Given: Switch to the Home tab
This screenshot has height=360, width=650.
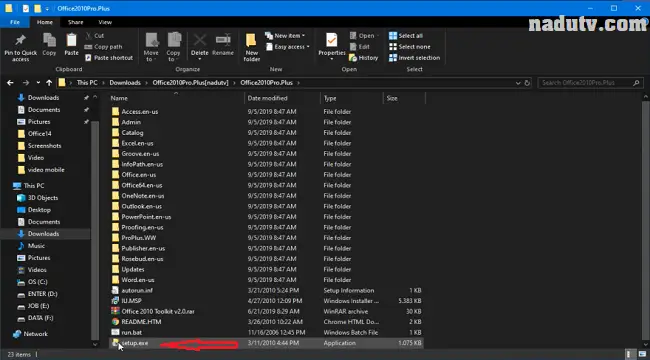Looking at the screenshot, I should [x=45, y=22].
